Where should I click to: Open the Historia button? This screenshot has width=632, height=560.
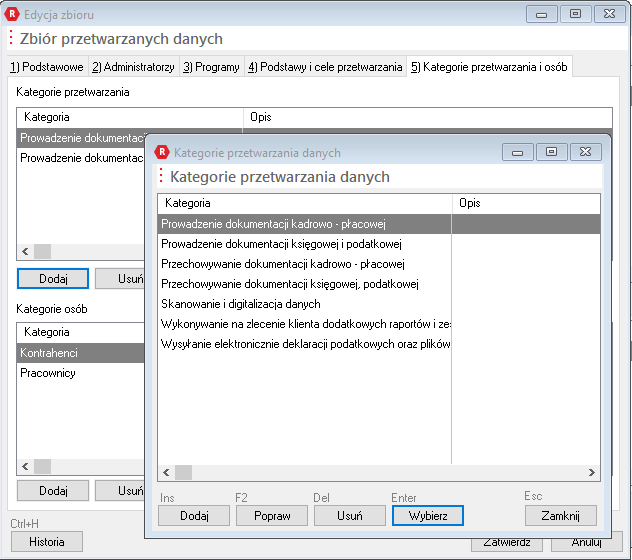46,542
